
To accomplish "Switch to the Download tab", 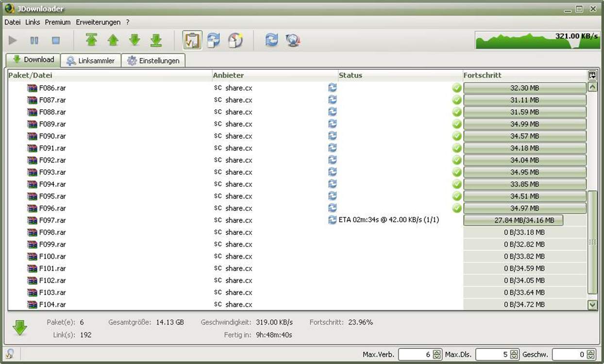I will (x=33, y=60).
